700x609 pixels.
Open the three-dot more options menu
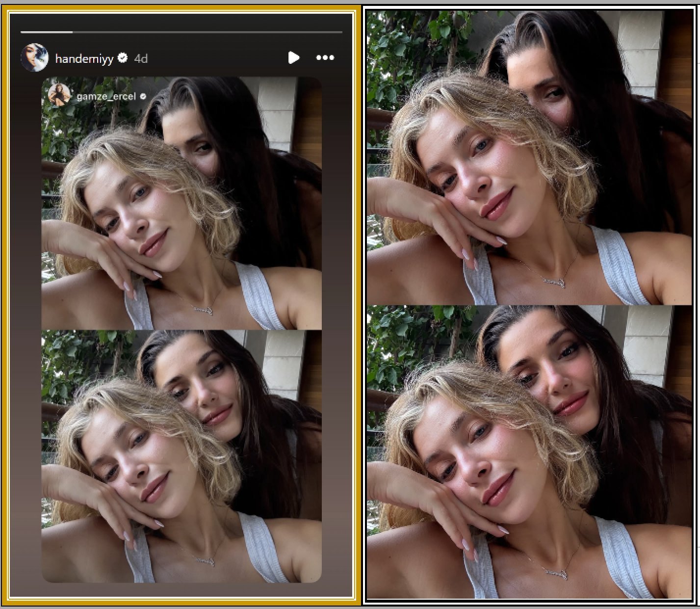tap(325, 58)
